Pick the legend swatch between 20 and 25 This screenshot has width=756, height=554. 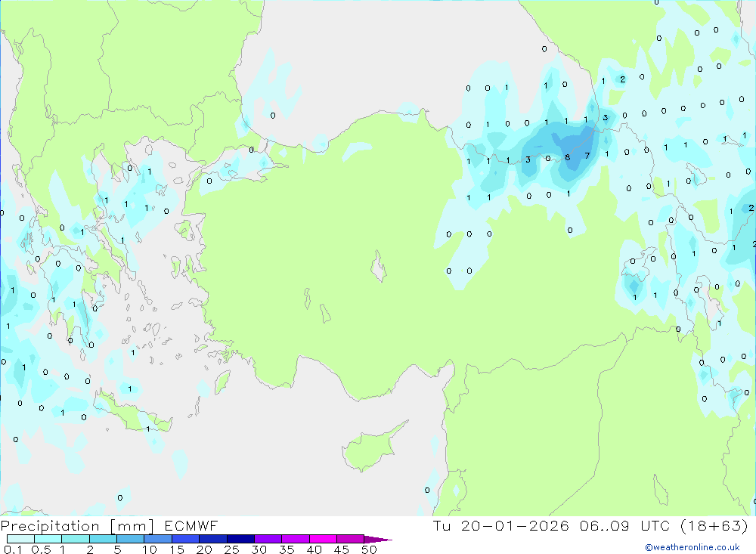click(212, 539)
